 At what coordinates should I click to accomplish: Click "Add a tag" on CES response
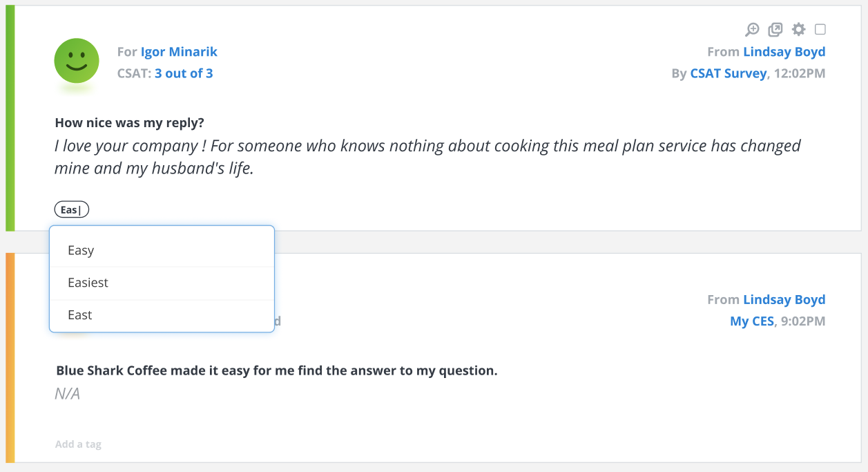[78, 444]
